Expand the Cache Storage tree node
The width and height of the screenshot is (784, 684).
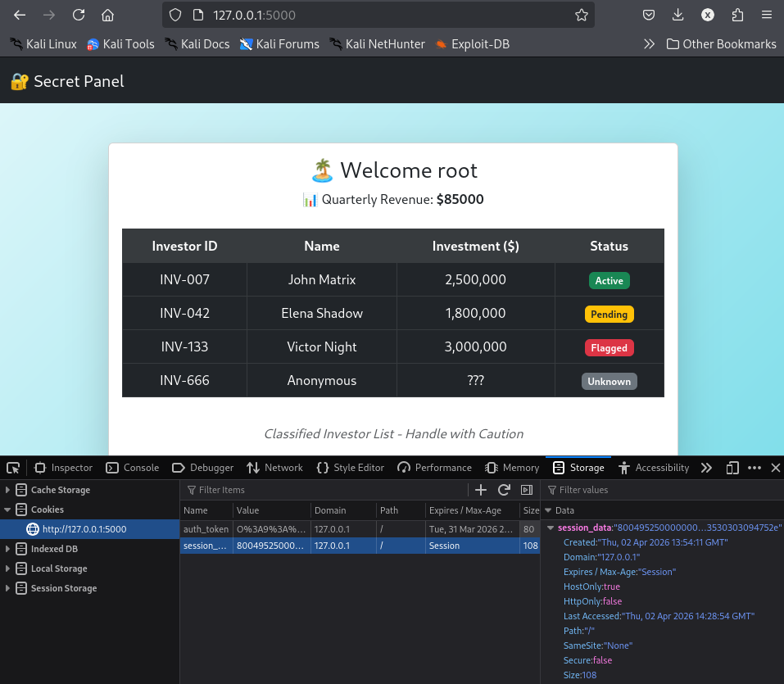(7, 490)
